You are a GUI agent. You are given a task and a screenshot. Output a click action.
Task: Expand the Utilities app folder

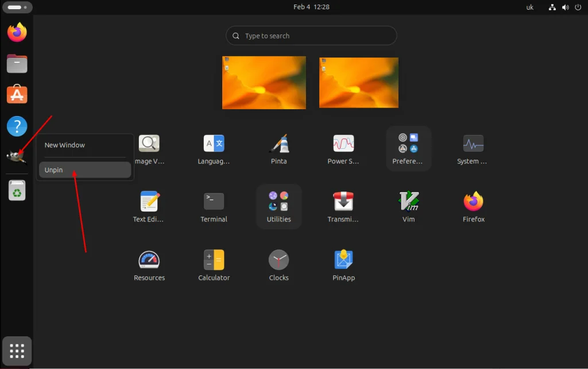[x=278, y=206]
